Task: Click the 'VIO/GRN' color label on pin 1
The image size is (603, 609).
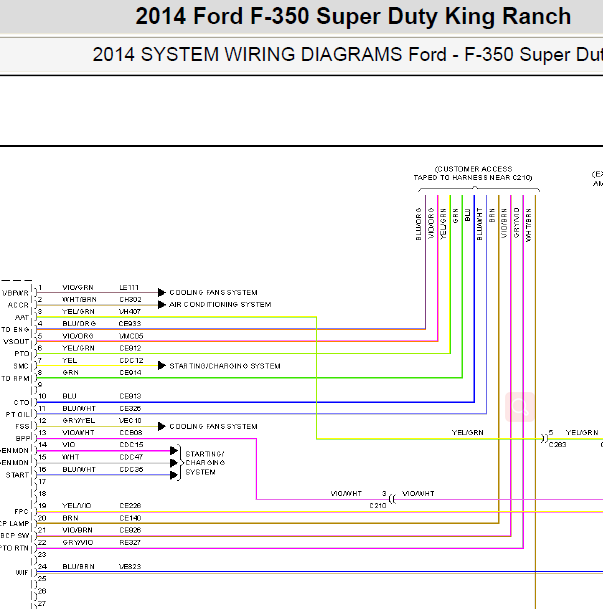Action: [78, 287]
